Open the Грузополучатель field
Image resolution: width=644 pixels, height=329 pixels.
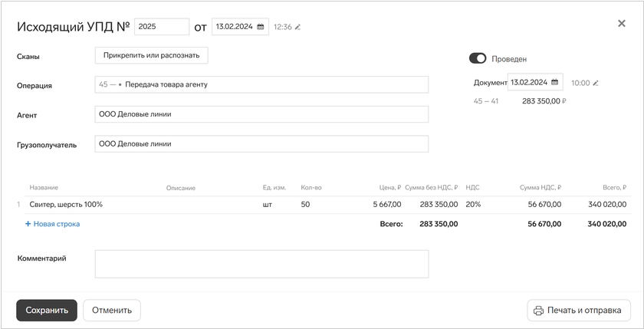click(x=261, y=143)
